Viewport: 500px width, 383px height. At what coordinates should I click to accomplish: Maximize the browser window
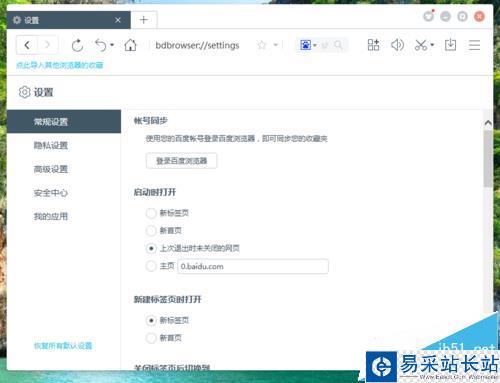pos(462,16)
